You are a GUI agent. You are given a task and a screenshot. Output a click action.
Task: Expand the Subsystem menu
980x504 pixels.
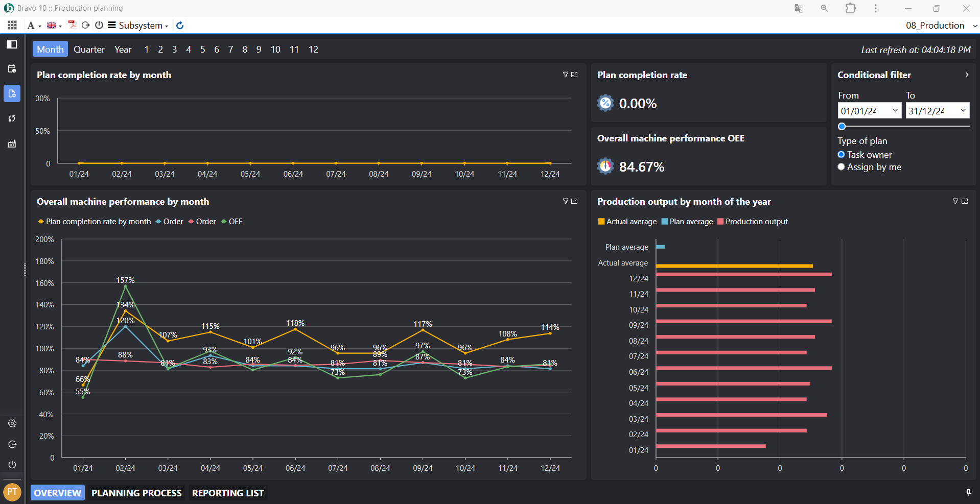pos(138,26)
